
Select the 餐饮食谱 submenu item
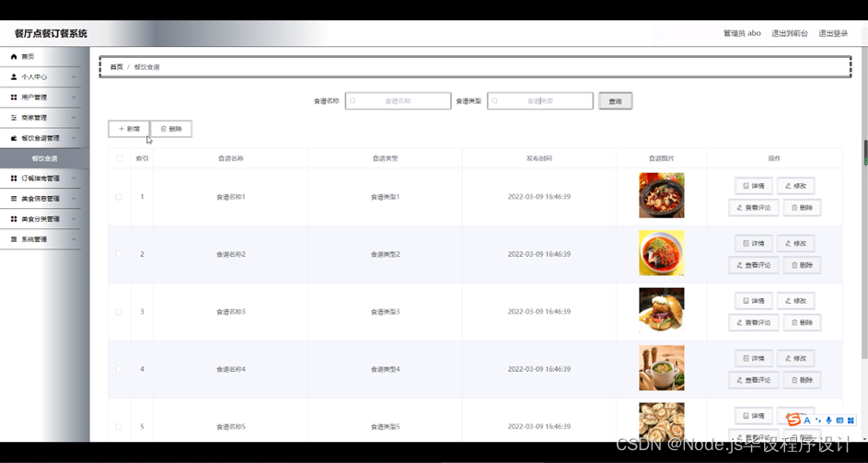click(x=44, y=158)
